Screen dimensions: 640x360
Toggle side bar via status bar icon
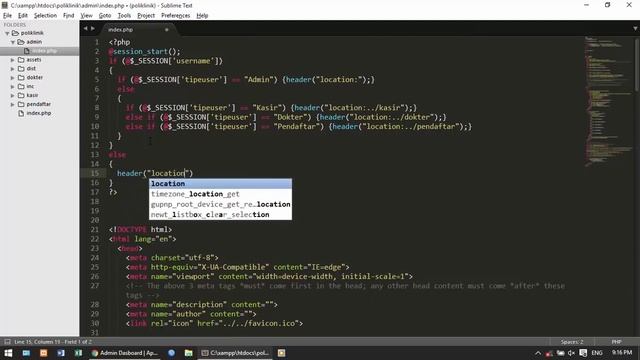pyautogui.click(x=7, y=342)
